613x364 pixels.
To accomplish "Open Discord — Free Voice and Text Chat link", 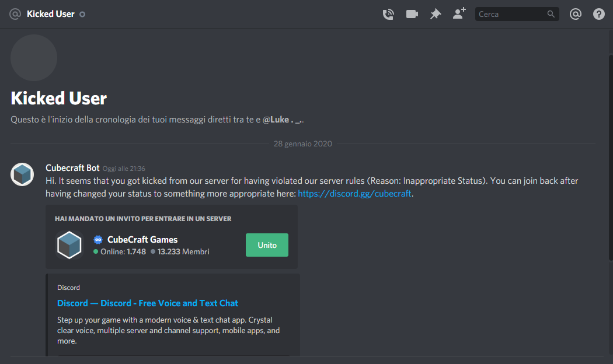I will (147, 303).
